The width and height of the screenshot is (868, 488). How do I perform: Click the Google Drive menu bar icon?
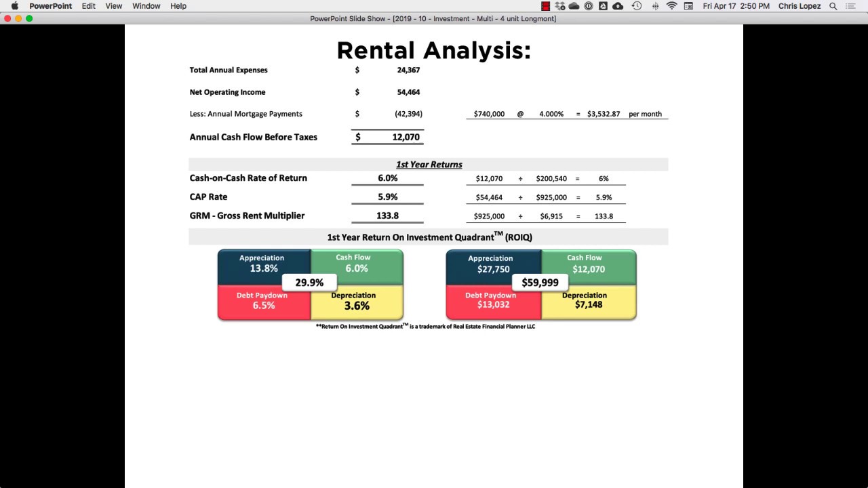coord(603,6)
